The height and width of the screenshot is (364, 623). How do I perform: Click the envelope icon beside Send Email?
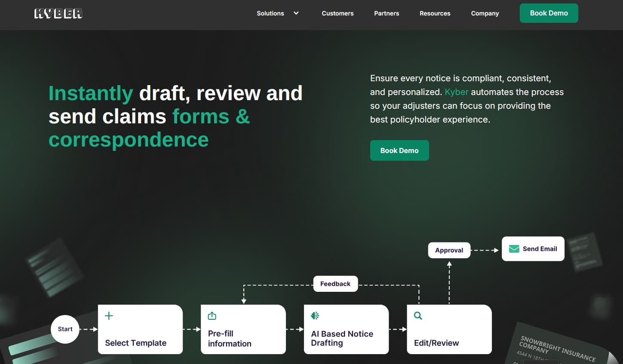tap(514, 249)
